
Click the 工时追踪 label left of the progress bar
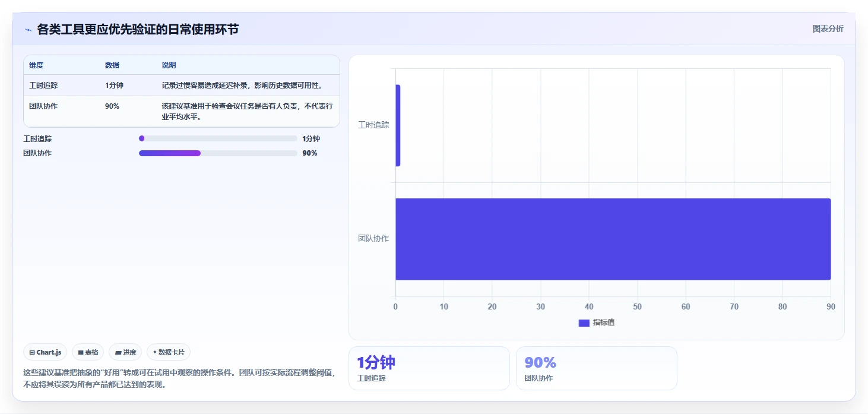(37, 139)
